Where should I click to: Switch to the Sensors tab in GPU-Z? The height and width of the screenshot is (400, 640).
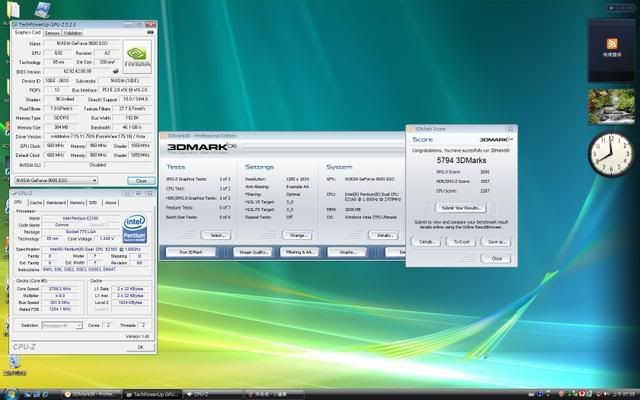[52, 33]
